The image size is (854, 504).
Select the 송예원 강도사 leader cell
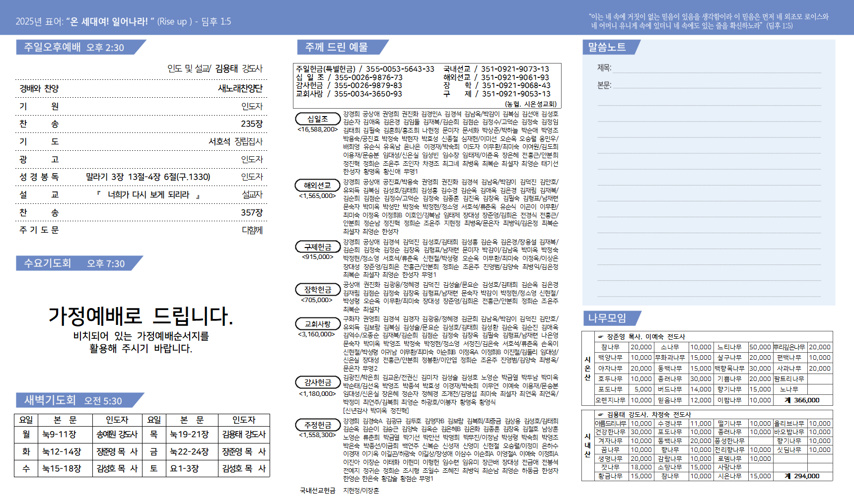pos(117,435)
